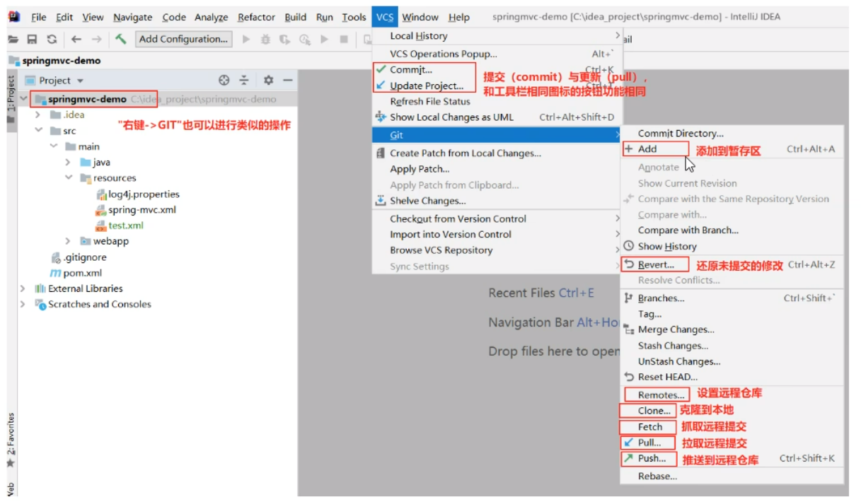
Task: Open the Help menu
Action: point(459,17)
